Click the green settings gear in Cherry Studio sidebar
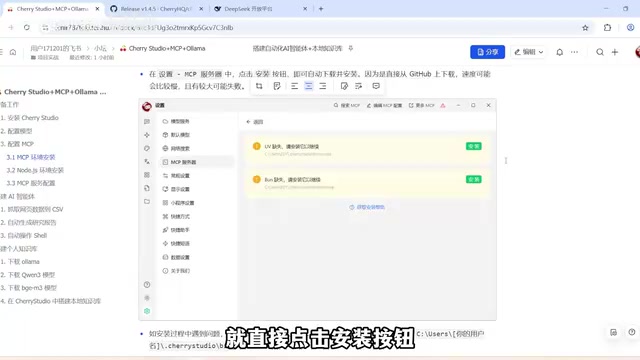640x360 pixels. click(x=147, y=311)
